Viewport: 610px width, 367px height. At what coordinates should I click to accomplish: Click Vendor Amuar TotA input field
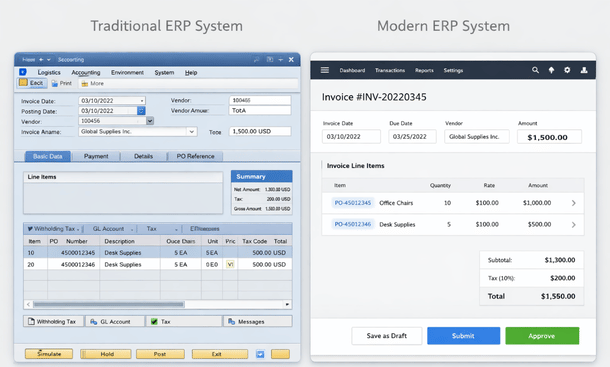click(x=260, y=111)
